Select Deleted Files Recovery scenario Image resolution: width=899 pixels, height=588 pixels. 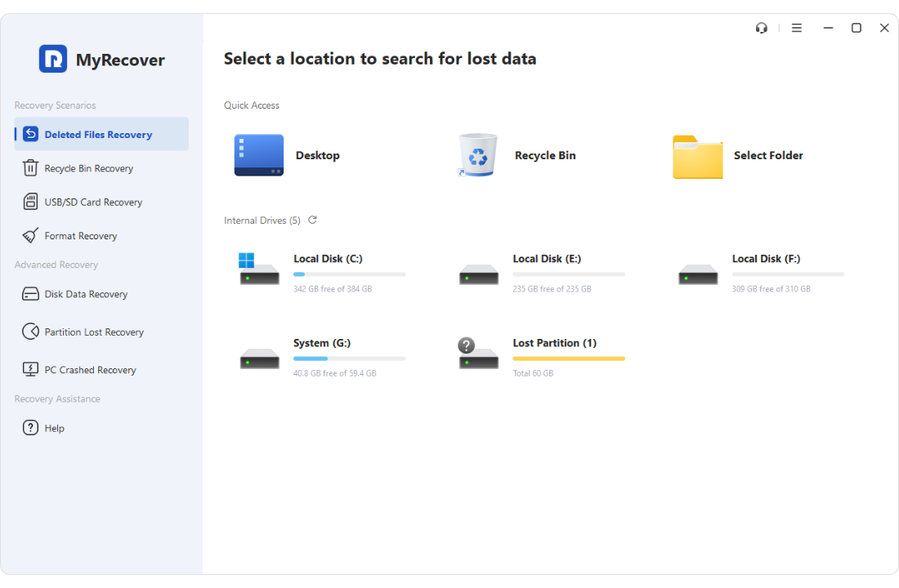(98, 135)
